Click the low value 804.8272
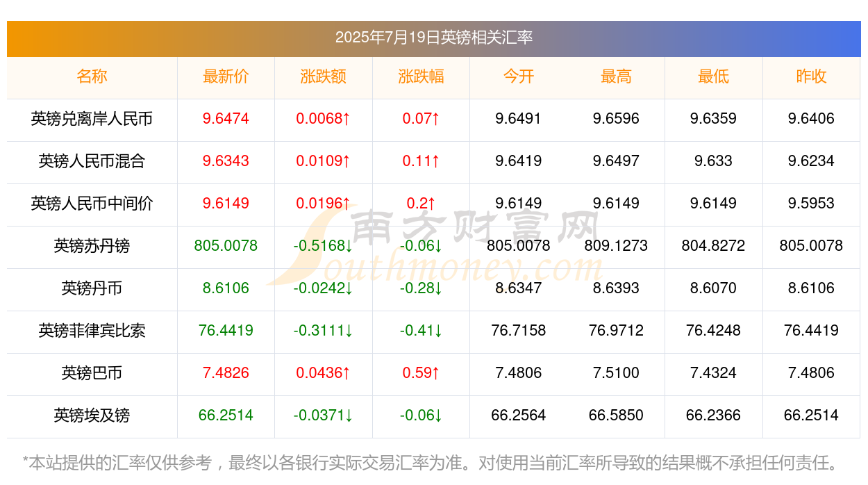The height and width of the screenshot is (485, 868). point(713,246)
